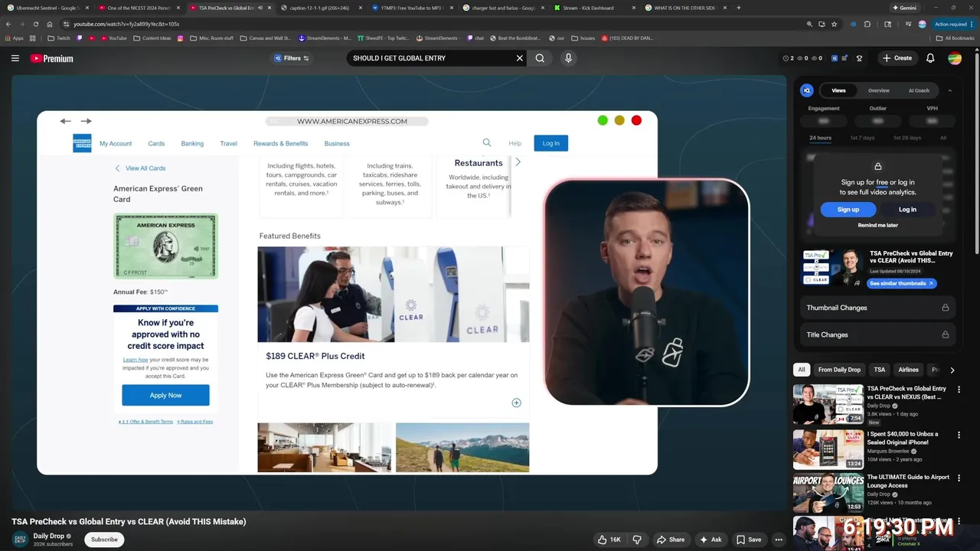Select the All filter chip
Screen dimensions: 980x551
pyautogui.click(x=802, y=370)
